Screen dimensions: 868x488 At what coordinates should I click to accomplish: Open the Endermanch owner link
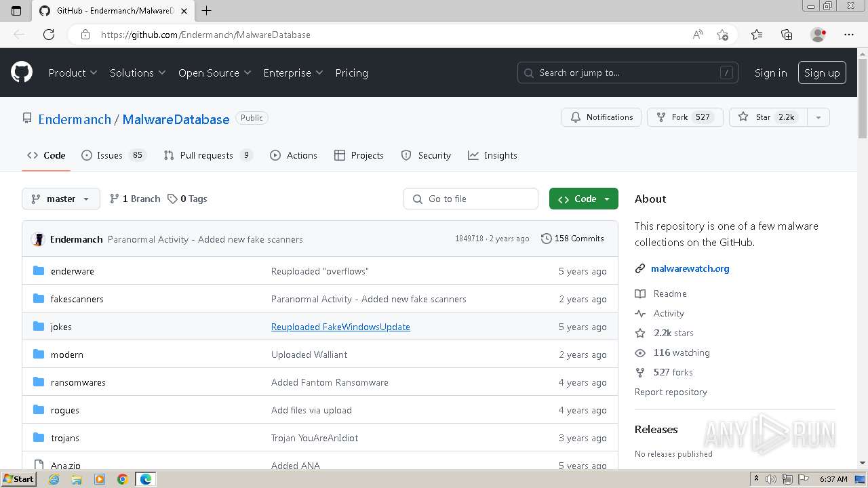click(75, 119)
